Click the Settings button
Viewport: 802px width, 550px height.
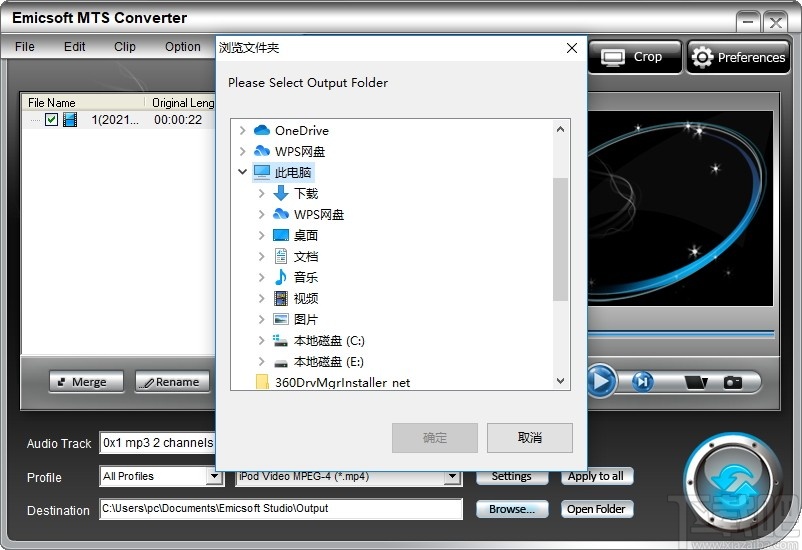512,476
